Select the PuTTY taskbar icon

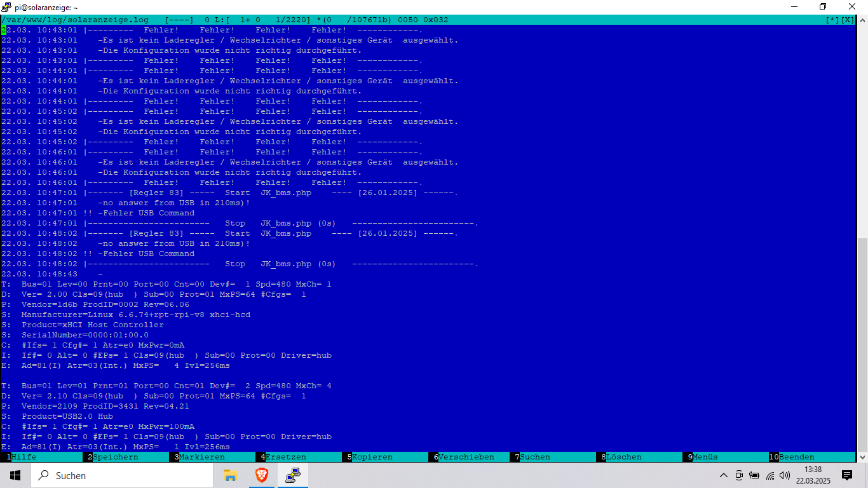(292, 475)
